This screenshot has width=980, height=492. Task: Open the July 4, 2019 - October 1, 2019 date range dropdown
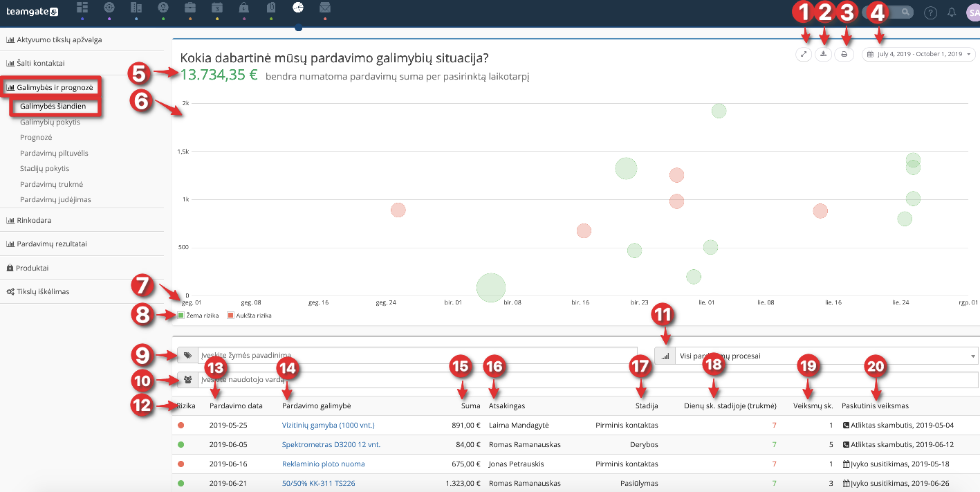(x=919, y=54)
